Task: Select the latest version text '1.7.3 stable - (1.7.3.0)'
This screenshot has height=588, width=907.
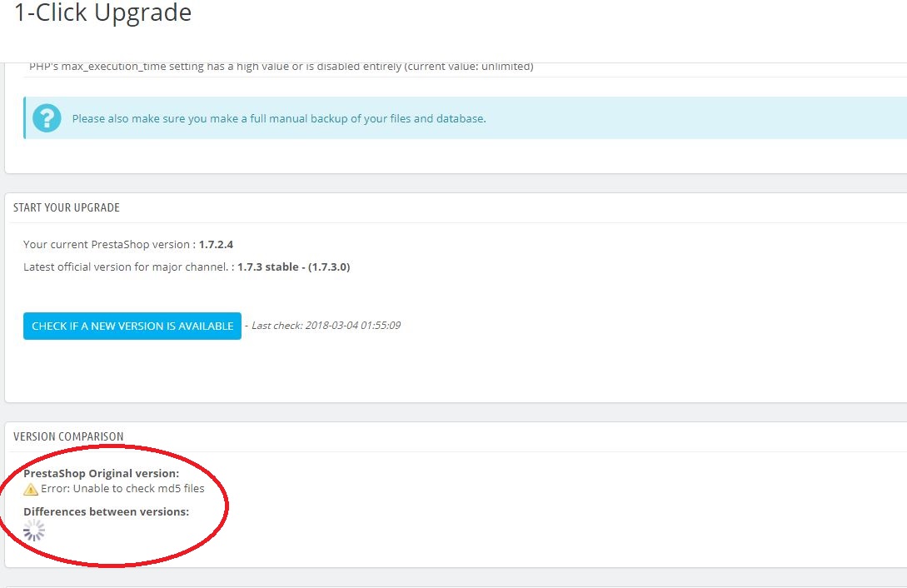Action: click(294, 267)
